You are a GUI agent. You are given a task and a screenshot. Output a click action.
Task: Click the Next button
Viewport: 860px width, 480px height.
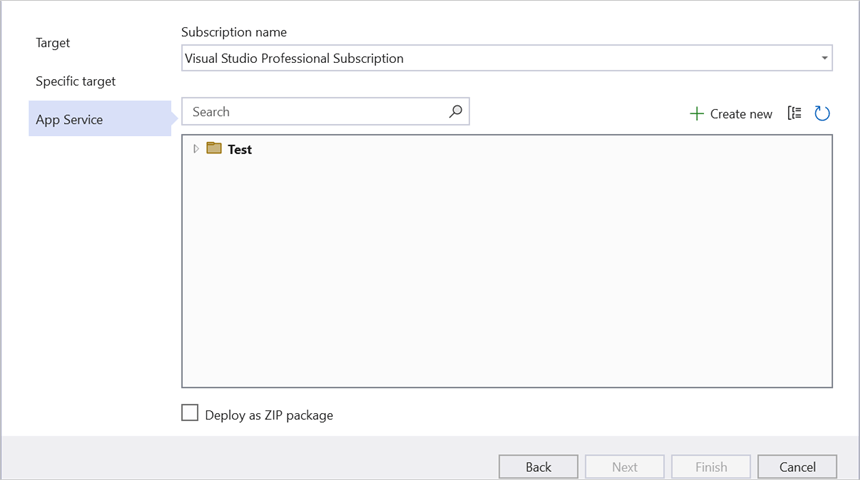tap(625, 467)
